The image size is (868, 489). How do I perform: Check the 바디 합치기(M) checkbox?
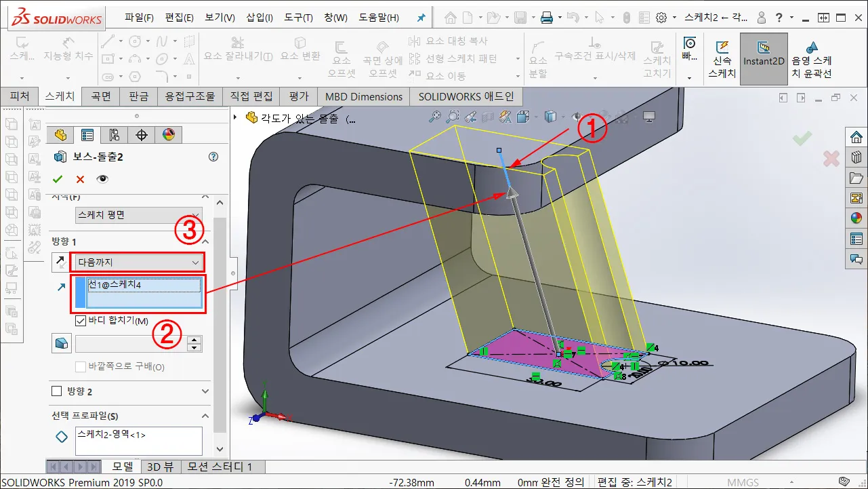(81, 321)
